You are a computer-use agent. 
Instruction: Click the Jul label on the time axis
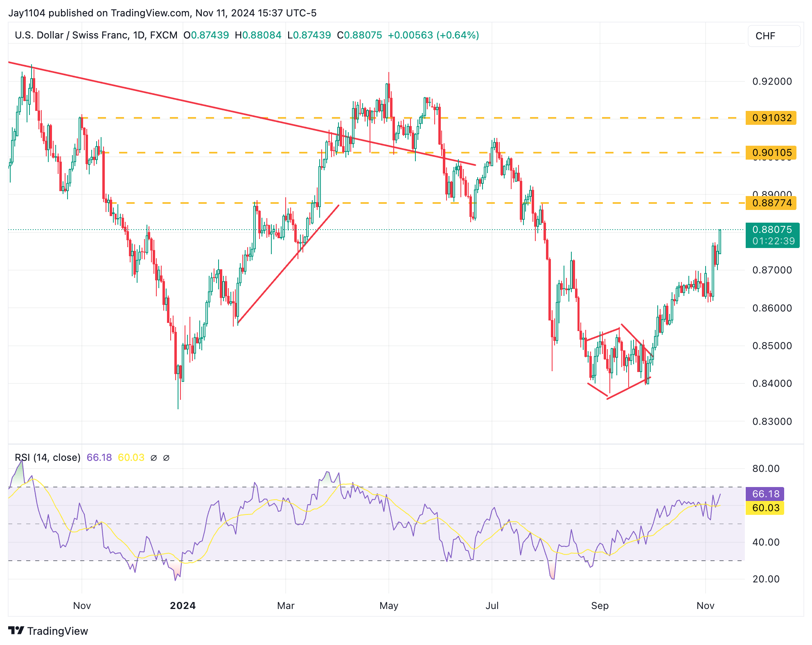click(492, 606)
